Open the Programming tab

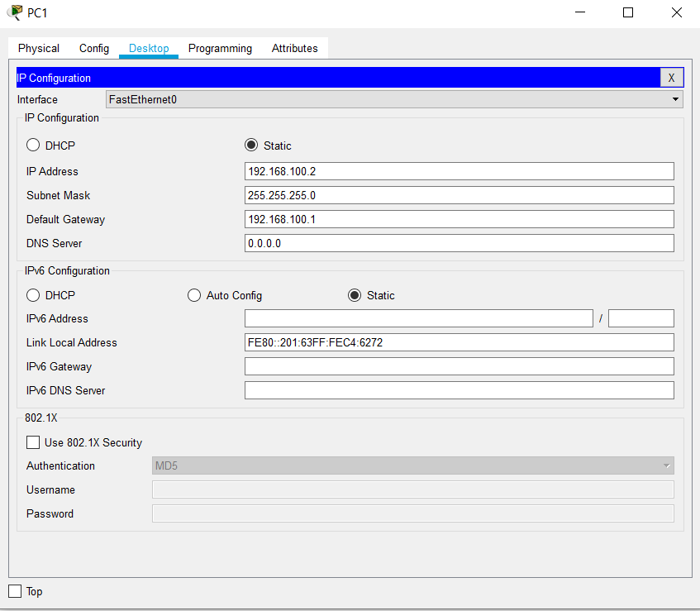coord(220,48)
